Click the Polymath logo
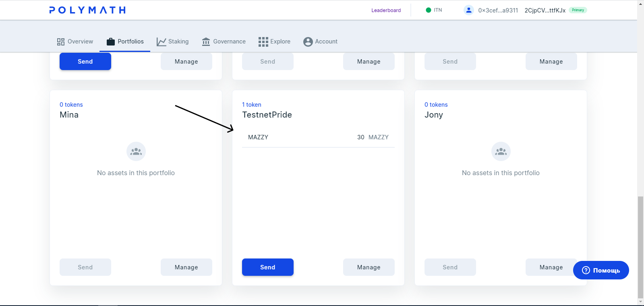This screenshot has width=644, height=306. [87, 10]
